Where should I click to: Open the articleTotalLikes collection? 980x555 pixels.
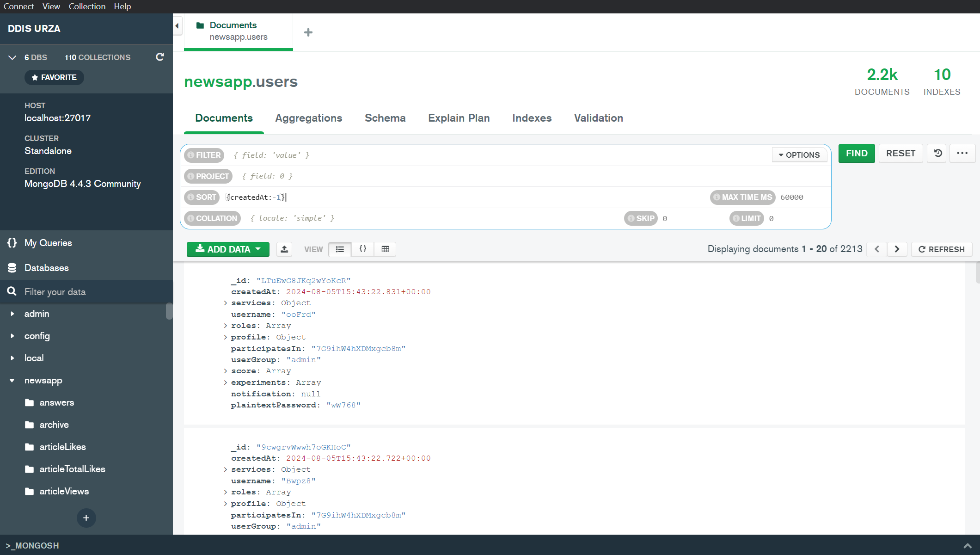click(x=73, y=469)
